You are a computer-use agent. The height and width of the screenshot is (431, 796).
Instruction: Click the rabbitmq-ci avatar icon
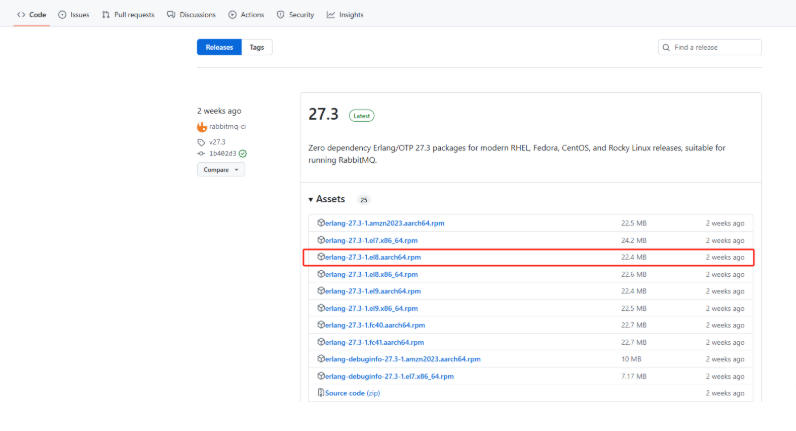pos(202,126)
